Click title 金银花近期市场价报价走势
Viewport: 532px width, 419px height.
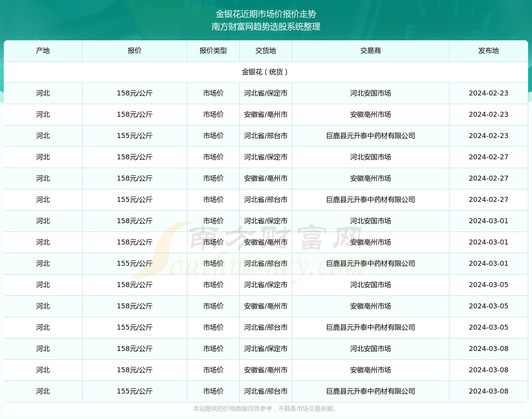click(x=266, y=14)
